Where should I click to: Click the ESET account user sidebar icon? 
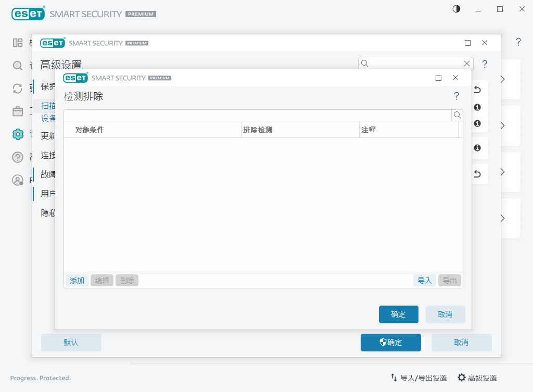[18, 180]
